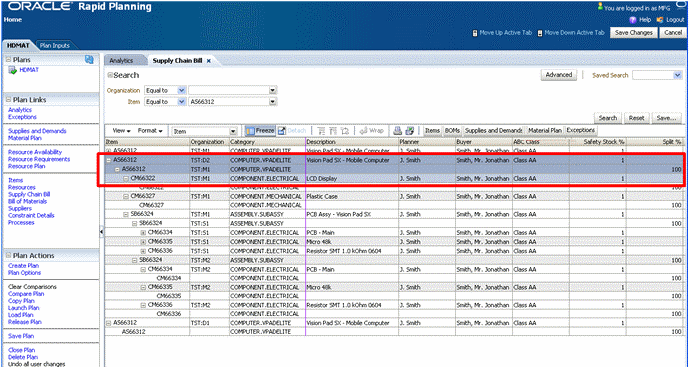The height and width of the screenshot is (367, 690).
Task: Click the second tree hierarchy icon after Detach
Action: pyautogui.click(x=333, y=131)
